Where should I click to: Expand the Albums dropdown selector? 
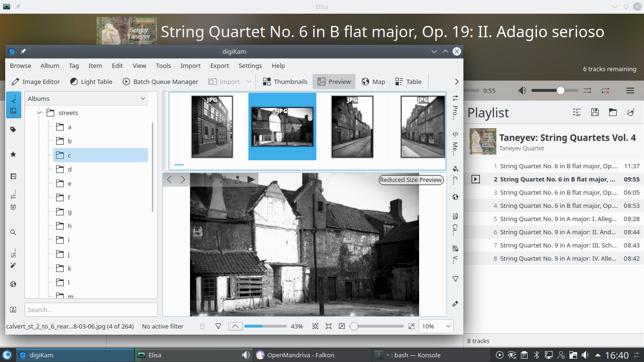(86, 99)
